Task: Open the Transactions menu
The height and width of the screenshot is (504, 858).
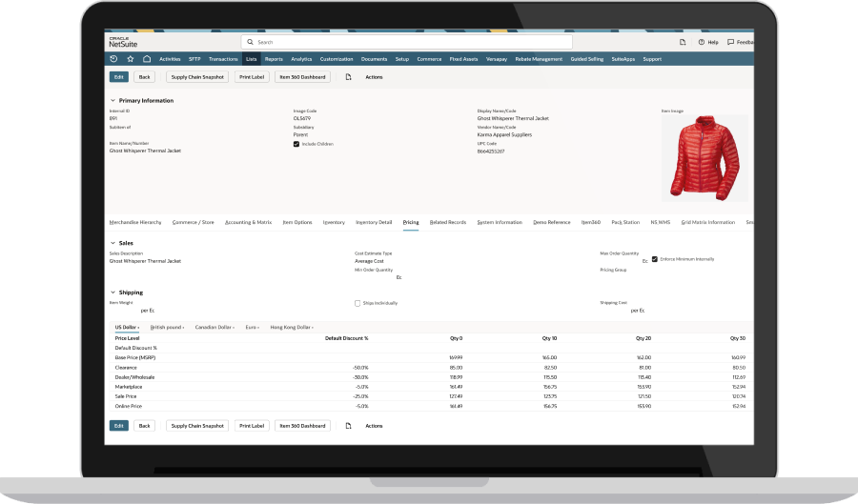Action: click(x=223, y=59)
